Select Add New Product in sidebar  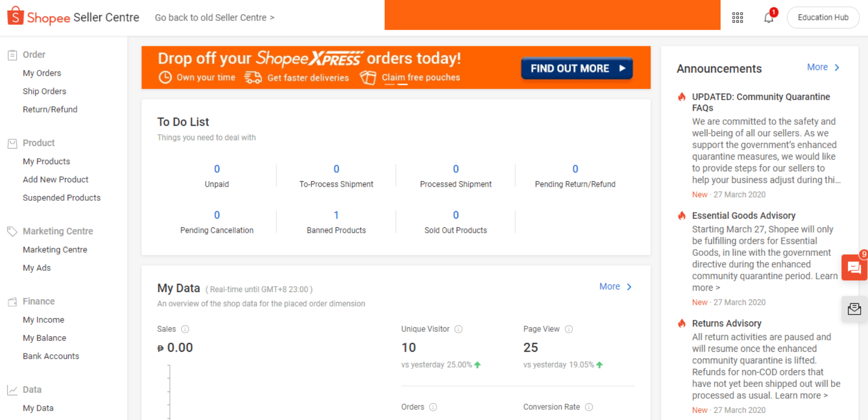(56, 179)
